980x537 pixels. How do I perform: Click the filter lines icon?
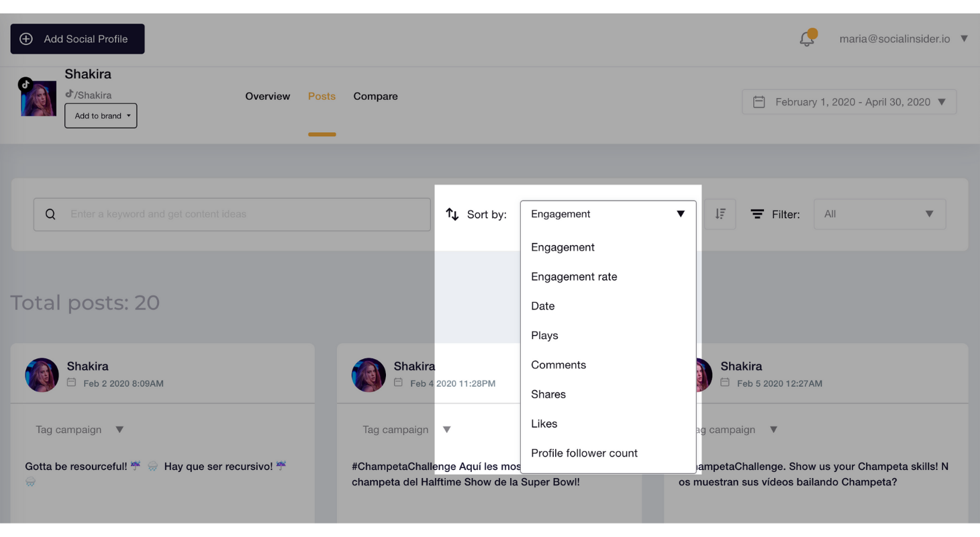pos(757,214)
